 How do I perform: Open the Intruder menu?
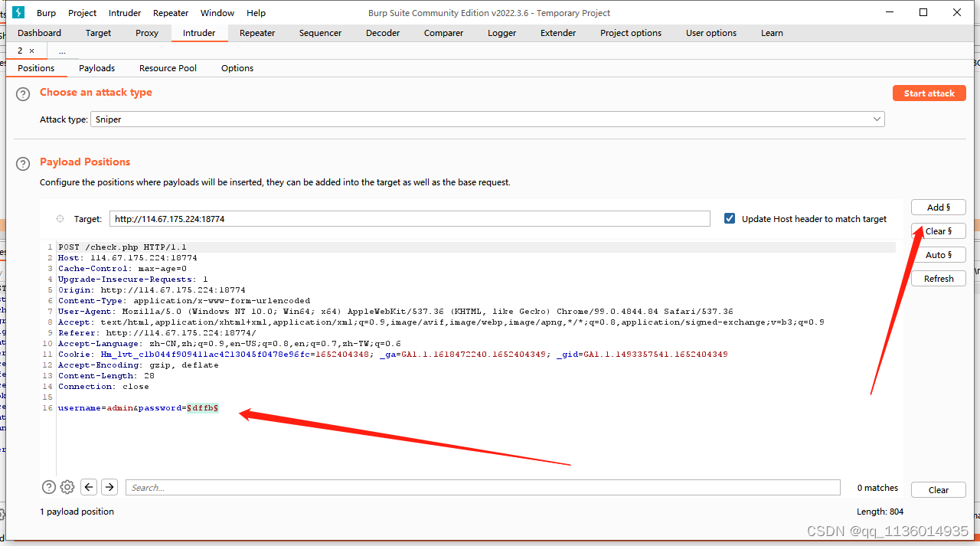(x=125, y=13)
